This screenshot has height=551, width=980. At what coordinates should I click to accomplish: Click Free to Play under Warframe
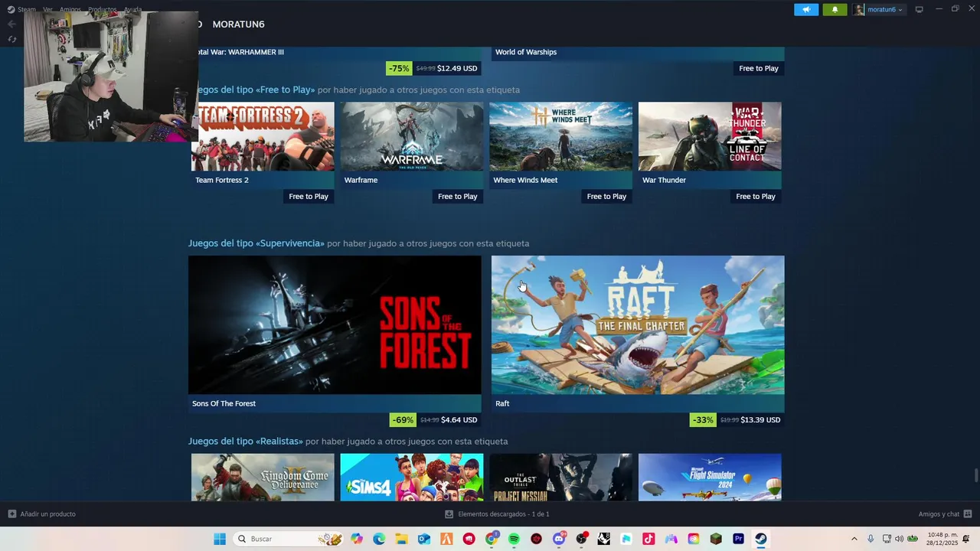458,197
